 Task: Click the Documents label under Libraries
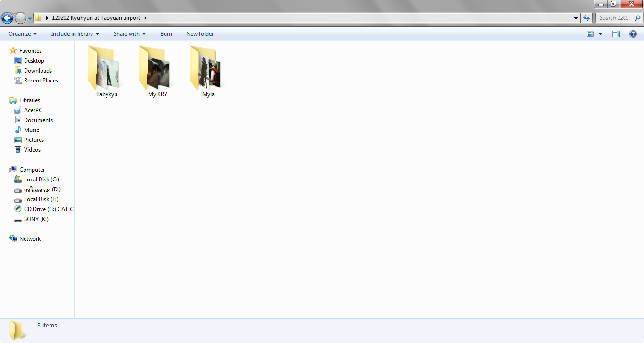click(38, 120)
